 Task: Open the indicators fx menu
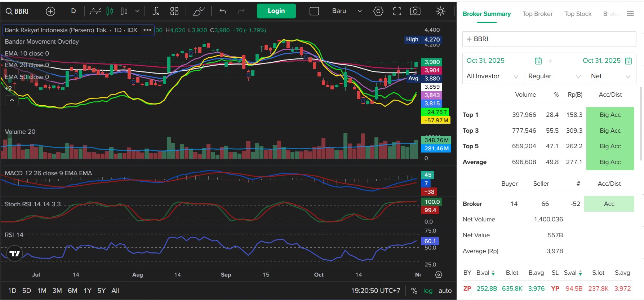click(156, 12)
